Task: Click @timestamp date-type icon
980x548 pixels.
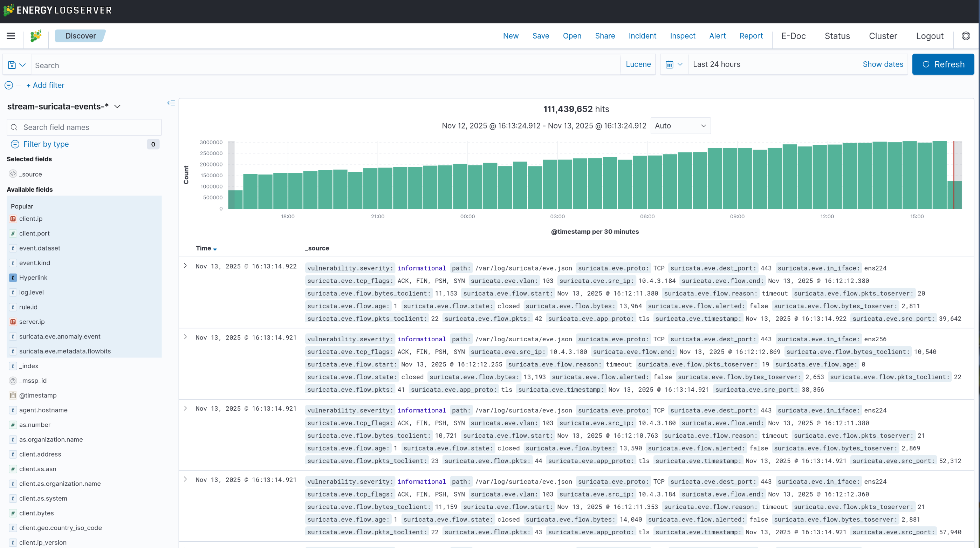Action: pyautogui.click(x=13, y=395)
